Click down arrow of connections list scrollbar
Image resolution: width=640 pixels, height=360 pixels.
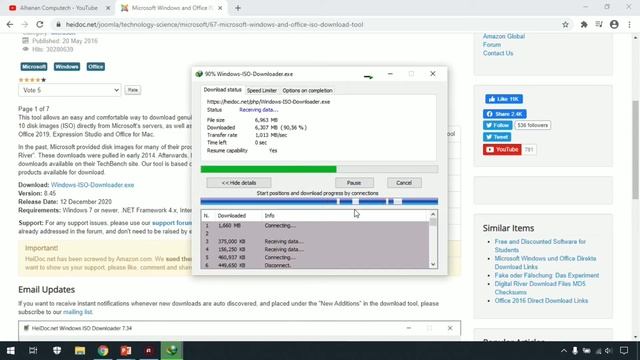(x=433, y=264)
